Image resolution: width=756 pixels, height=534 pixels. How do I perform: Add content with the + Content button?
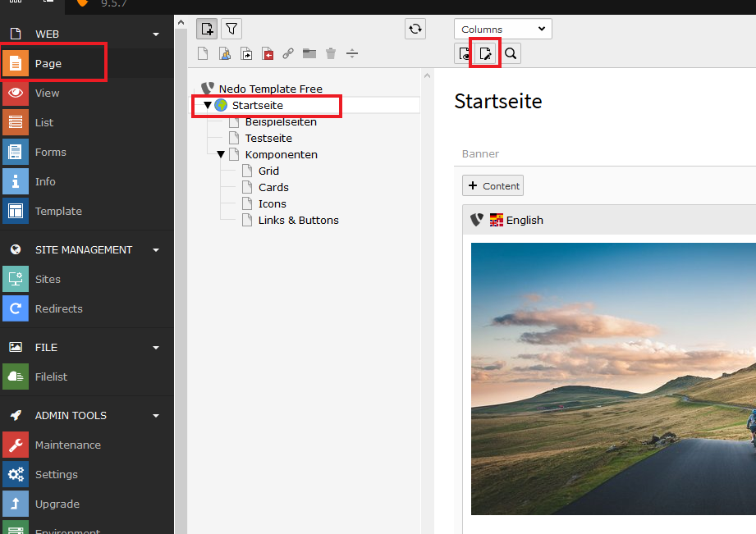(493, 185)
